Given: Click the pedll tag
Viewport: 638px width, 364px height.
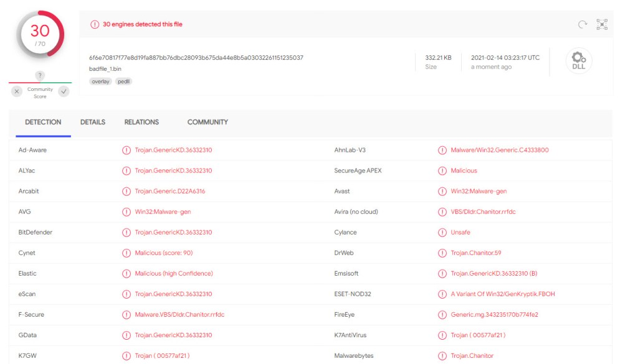Looking at the screenshot, I should click(123, 82).
